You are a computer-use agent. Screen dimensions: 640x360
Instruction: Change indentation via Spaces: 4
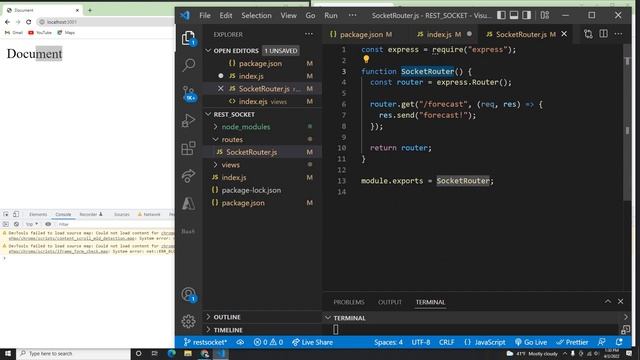click(388, 342)
